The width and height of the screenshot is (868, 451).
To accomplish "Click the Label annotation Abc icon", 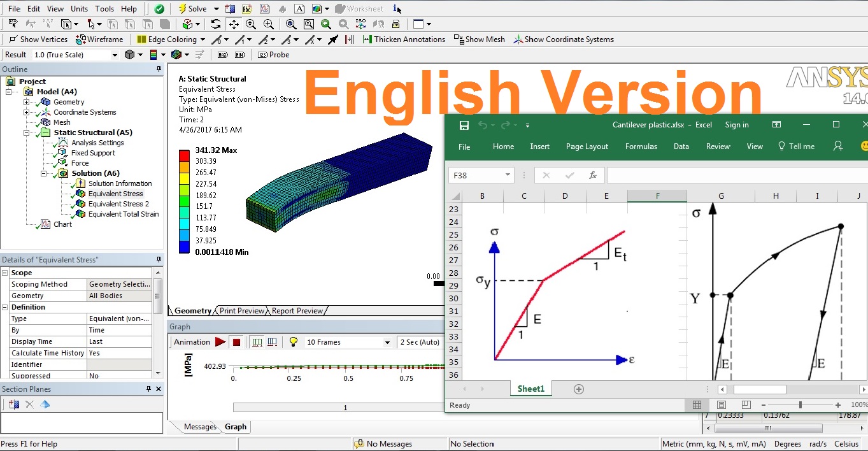I will tap(247, 9).
